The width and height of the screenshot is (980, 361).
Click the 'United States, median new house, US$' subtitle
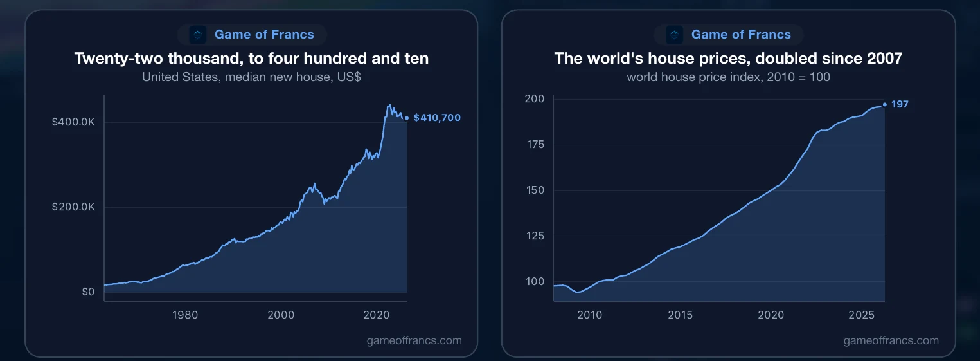[251, 77]
